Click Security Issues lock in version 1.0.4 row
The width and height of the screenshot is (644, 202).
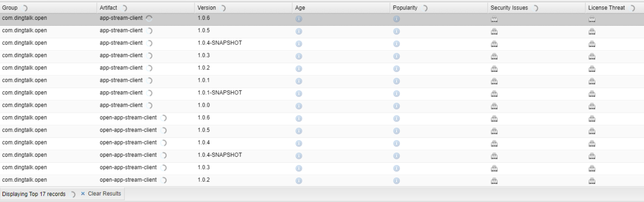[x=494, y=144]
